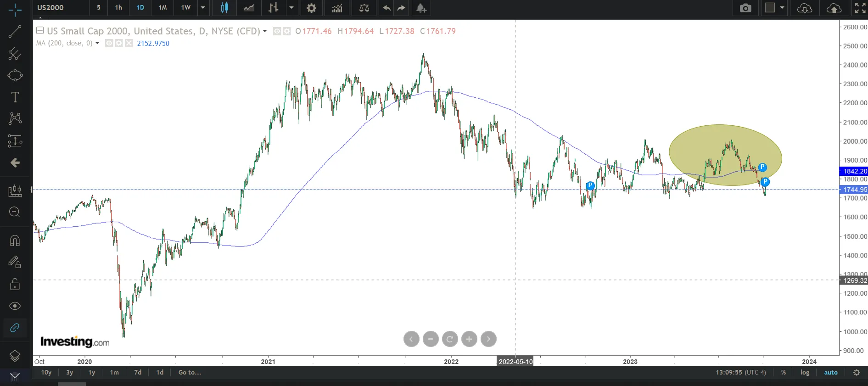Open chart settings gear in top toolbar
868x386 pixels.
[x=311, y=8]
